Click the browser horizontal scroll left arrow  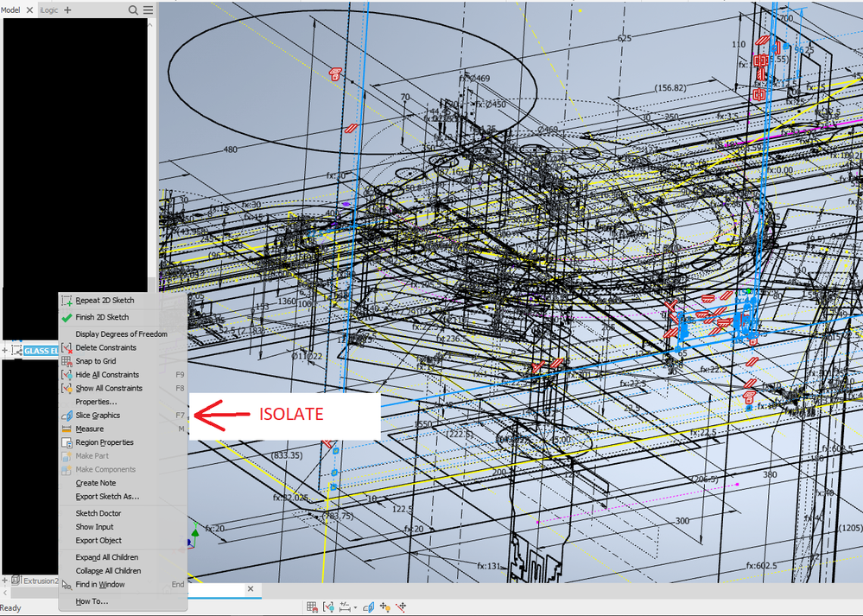pos(4,593)
